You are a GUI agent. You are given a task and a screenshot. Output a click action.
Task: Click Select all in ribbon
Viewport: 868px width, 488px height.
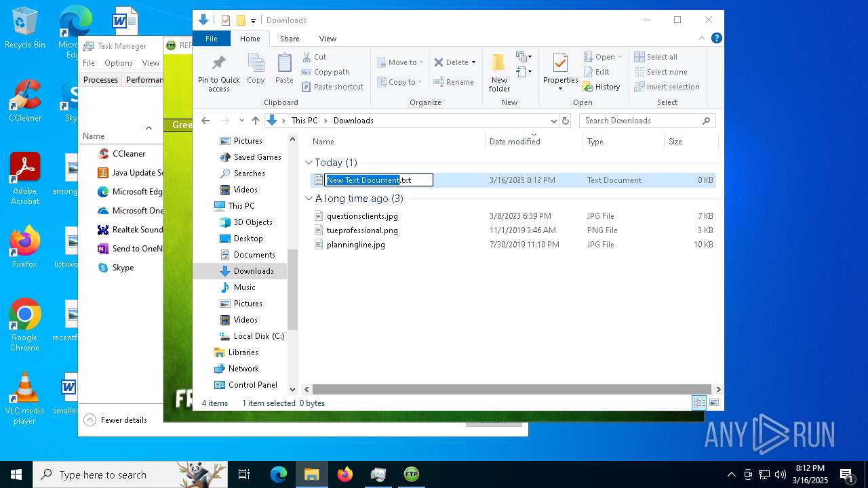656,57
